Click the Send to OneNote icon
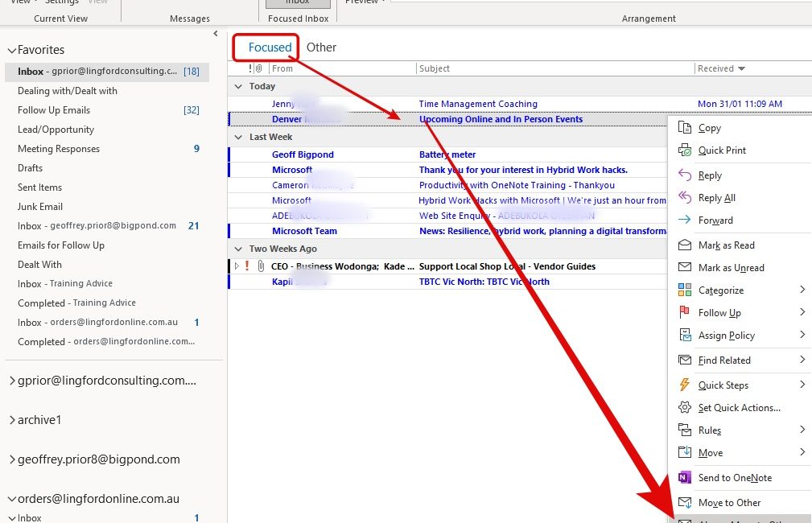Screen dimensions: 812x523 pos(685,477)
